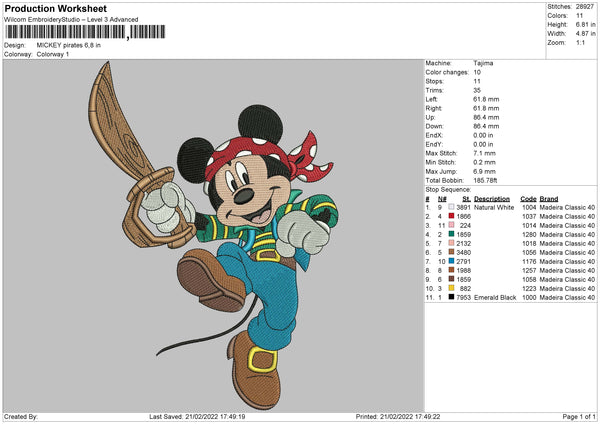This screenshot has width=600, height=424.
Task: Click the 'St.' column header
Action: 466,199
